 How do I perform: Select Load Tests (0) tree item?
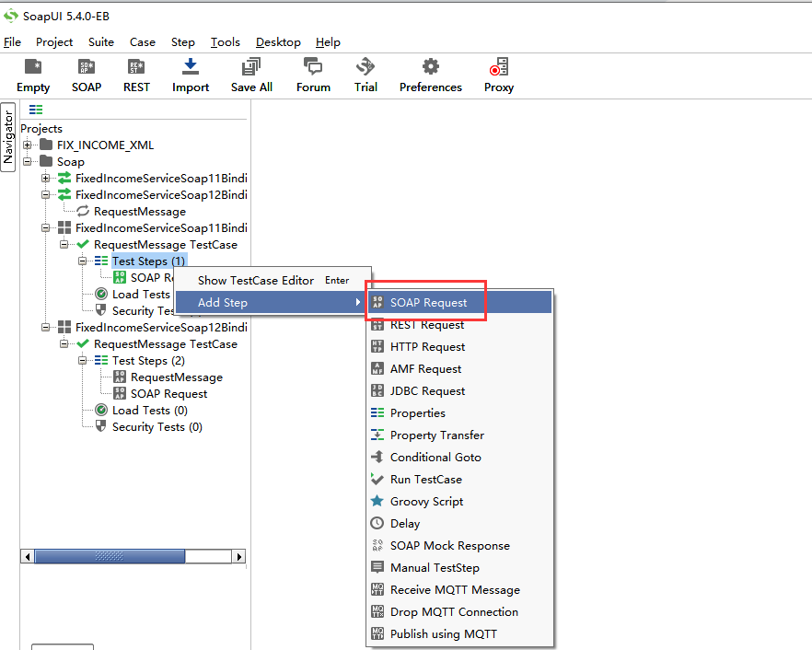(150, 411)
